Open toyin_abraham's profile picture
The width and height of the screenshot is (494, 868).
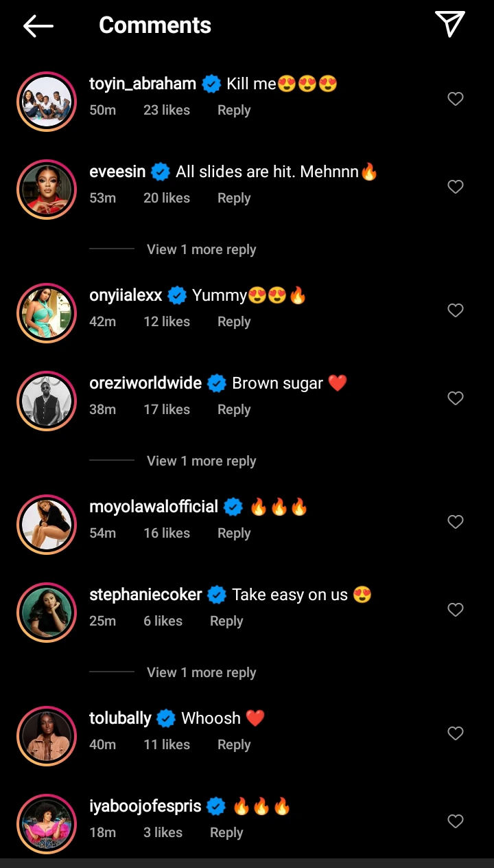(47, 101)
